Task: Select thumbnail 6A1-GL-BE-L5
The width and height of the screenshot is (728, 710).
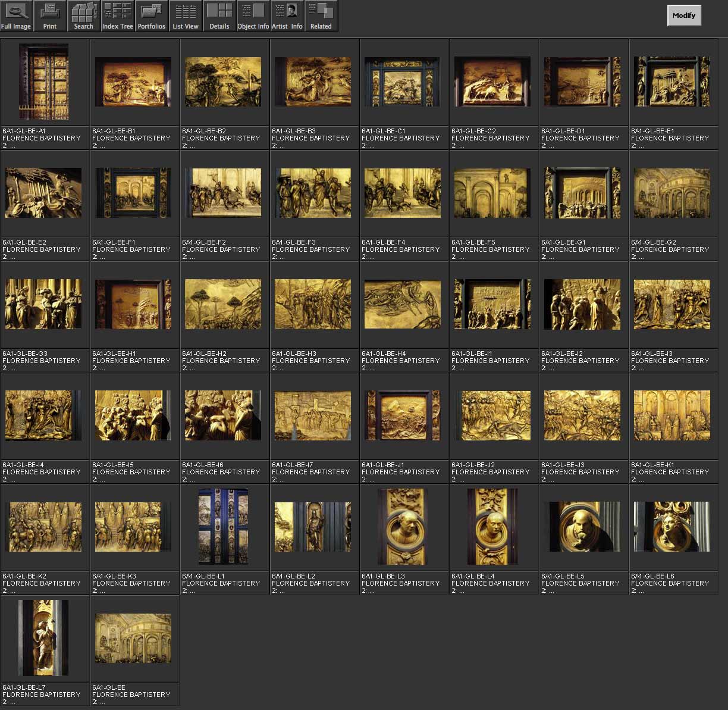Action: 582,527
